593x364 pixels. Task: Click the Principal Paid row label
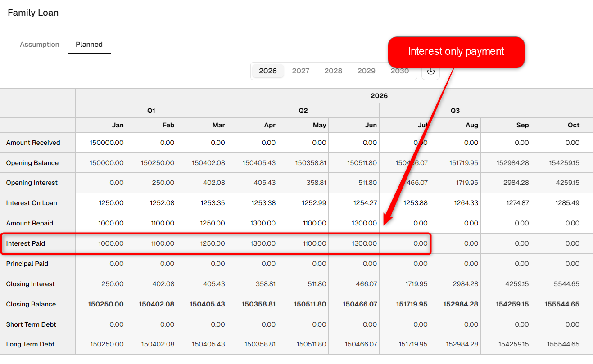(x=27, y=264)
